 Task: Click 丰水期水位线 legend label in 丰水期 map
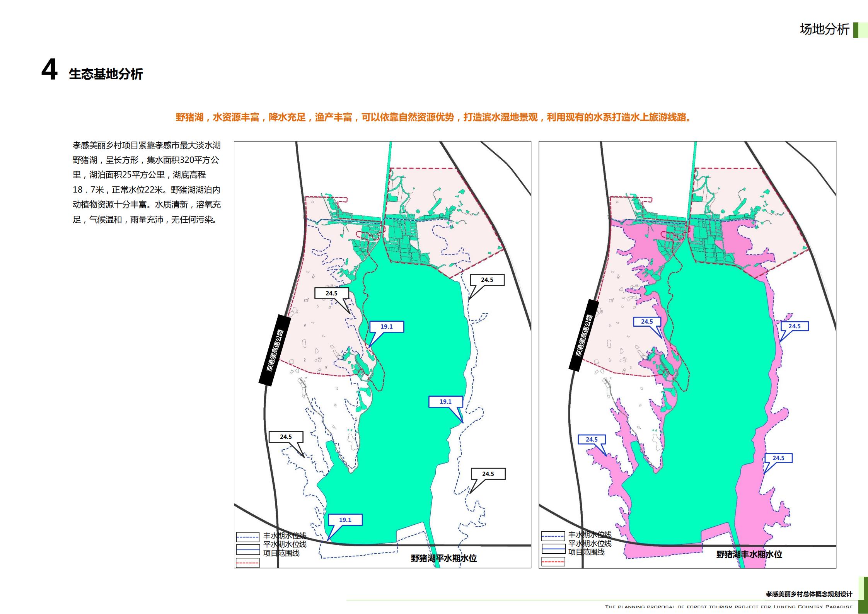(590, 535)
